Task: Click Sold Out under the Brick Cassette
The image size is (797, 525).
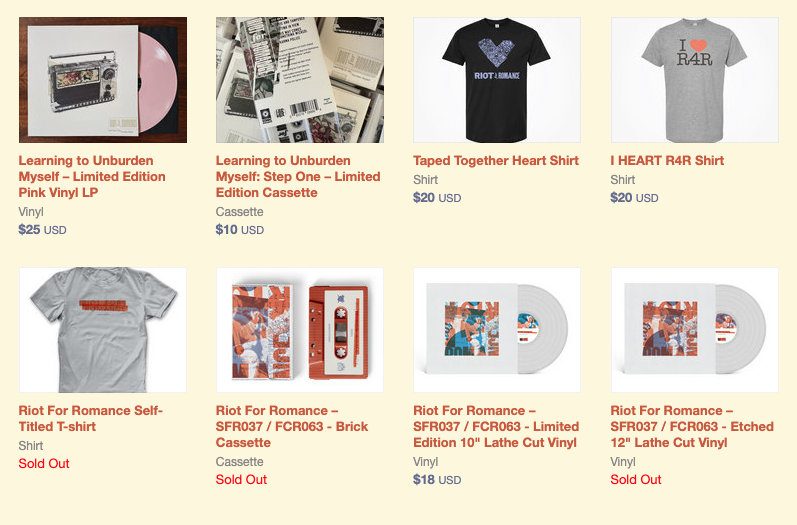Action: [x=241, y=479]
